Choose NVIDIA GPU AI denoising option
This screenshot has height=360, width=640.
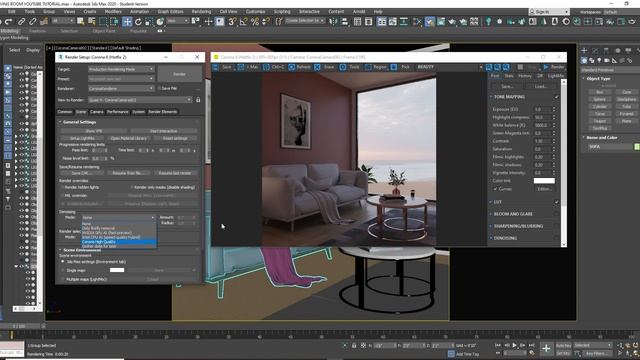point(118,233)
